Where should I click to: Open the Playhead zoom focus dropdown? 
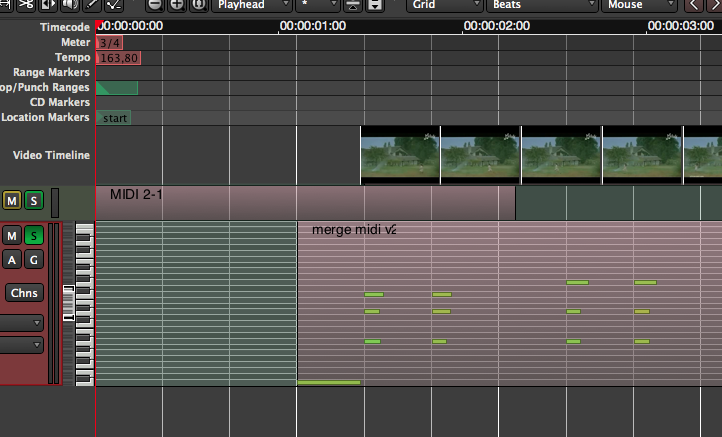click(x=248, y=5)
